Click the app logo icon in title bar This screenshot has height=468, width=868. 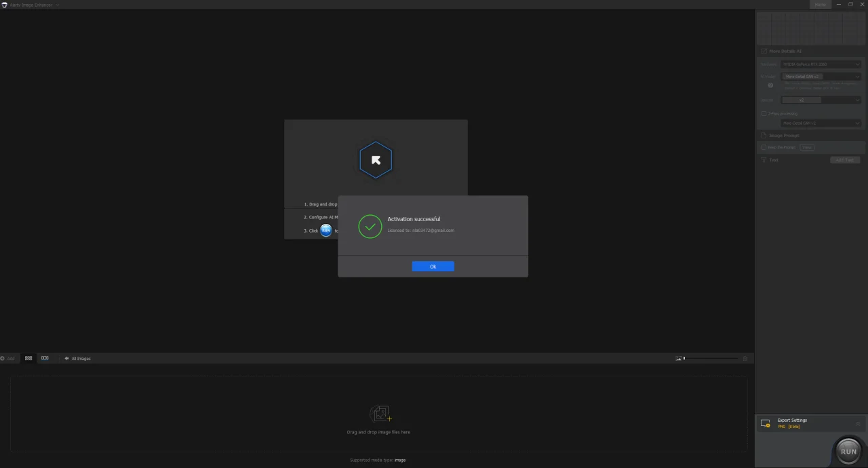coord(4,5)
